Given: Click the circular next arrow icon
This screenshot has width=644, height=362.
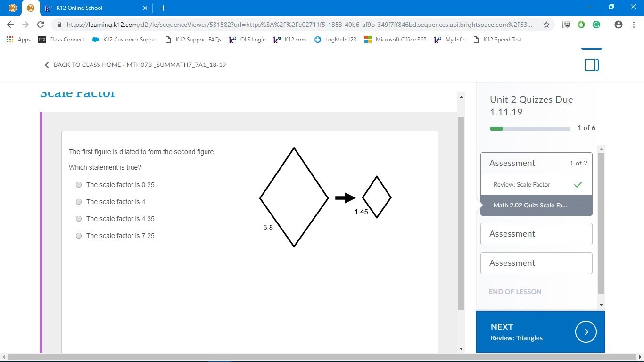Looking at the screenshot, I should coord(586,332).
